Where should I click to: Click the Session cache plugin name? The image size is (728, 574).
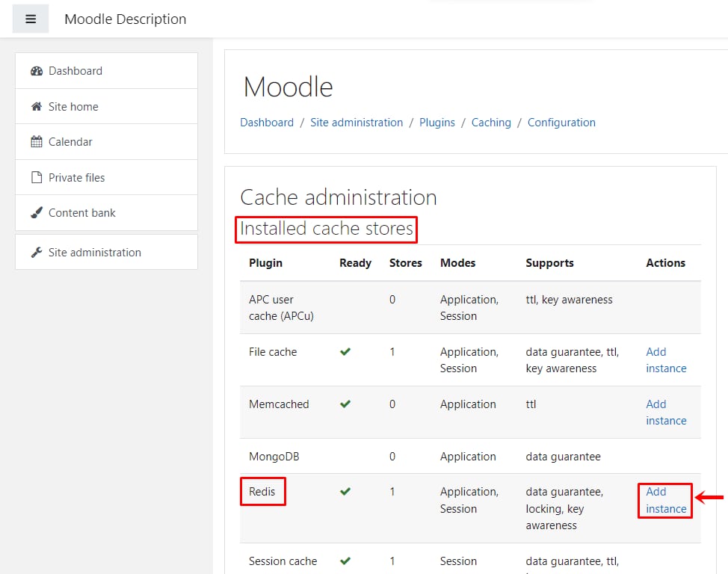[283, 561]
